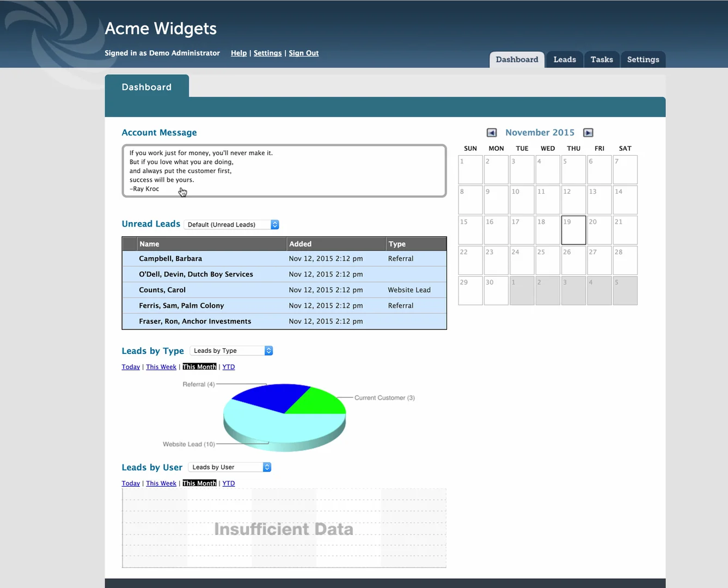Open the Campbell, Barbara lead
This screenshot has height=588, width=728.
click(284, 259)
